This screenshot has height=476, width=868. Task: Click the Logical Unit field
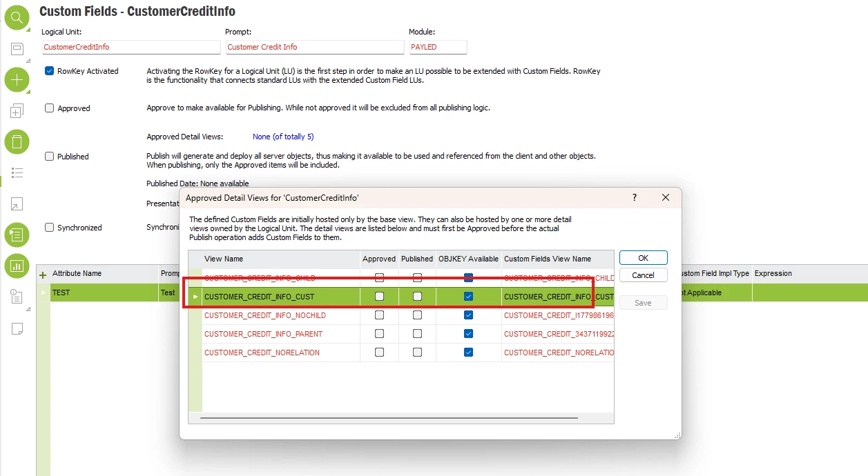pos(131,47)
